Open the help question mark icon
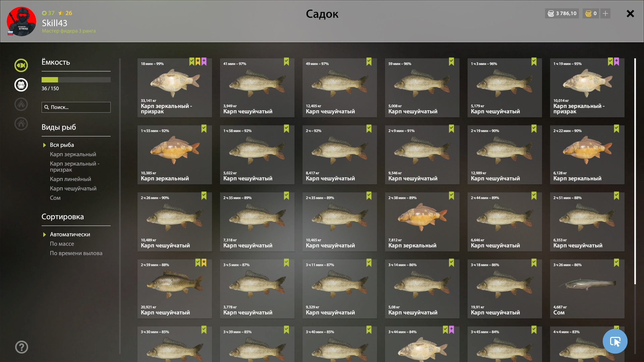This screenshot has width=644, height=362. point(21,347)
